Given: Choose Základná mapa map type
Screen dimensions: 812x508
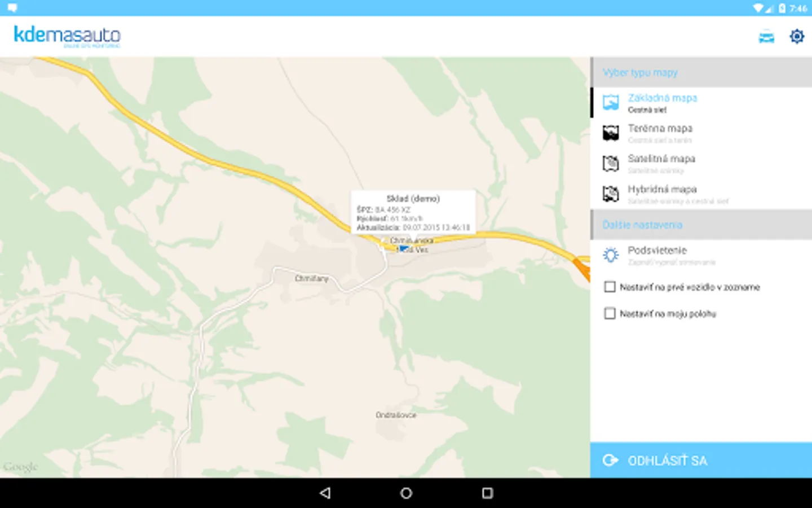Looking at the screenshot, I should point(701,103).
